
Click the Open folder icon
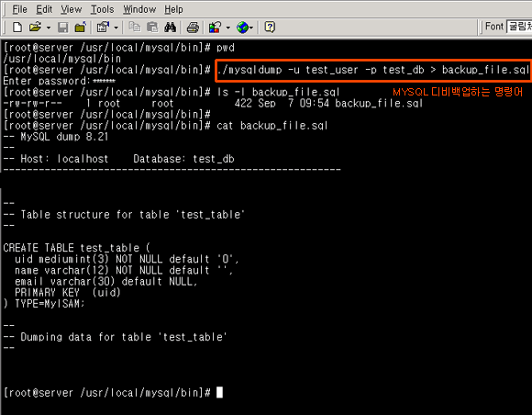[35, 28]
